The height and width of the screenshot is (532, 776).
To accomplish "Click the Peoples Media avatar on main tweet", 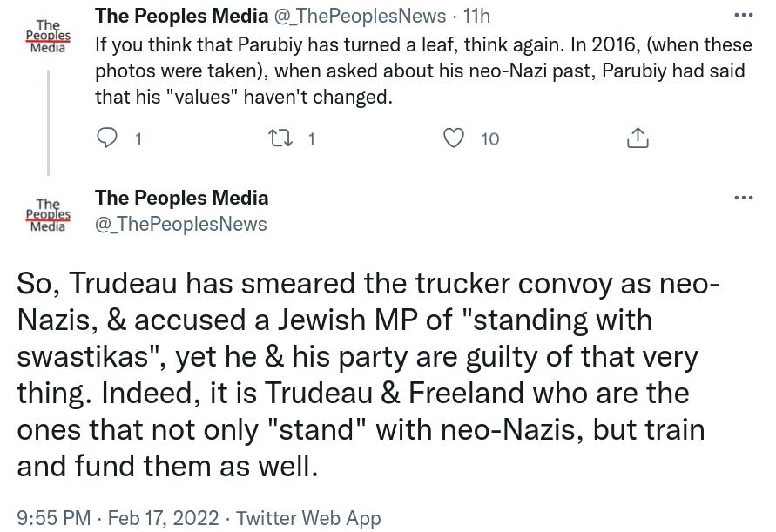I will (x=49, y=214).
